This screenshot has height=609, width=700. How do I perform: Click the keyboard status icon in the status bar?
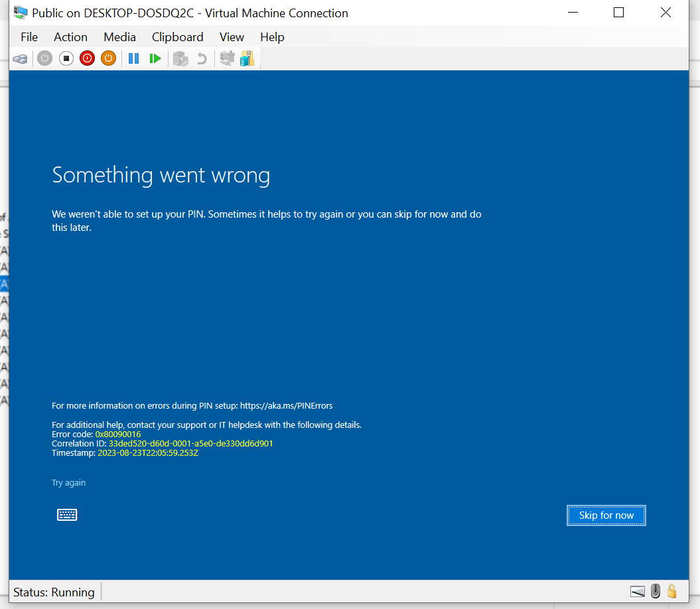tap(637, 591)
